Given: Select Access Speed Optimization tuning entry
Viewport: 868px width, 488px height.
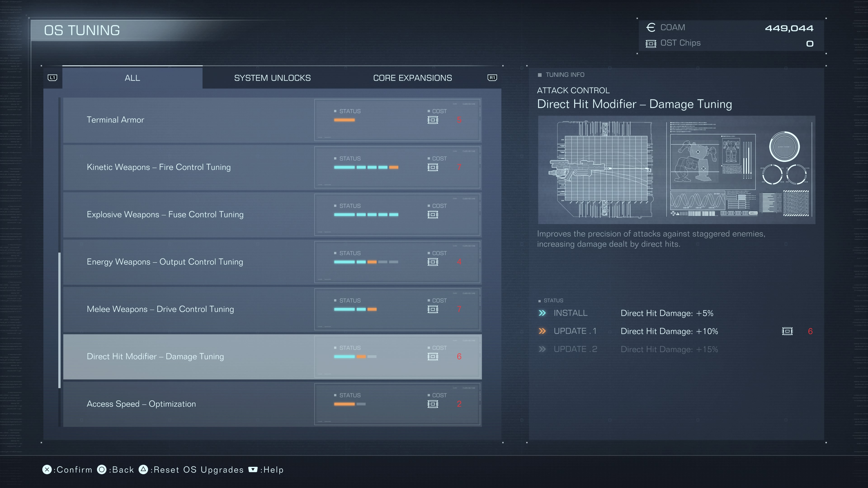Looking at the screenshot, I should (272, 403).
